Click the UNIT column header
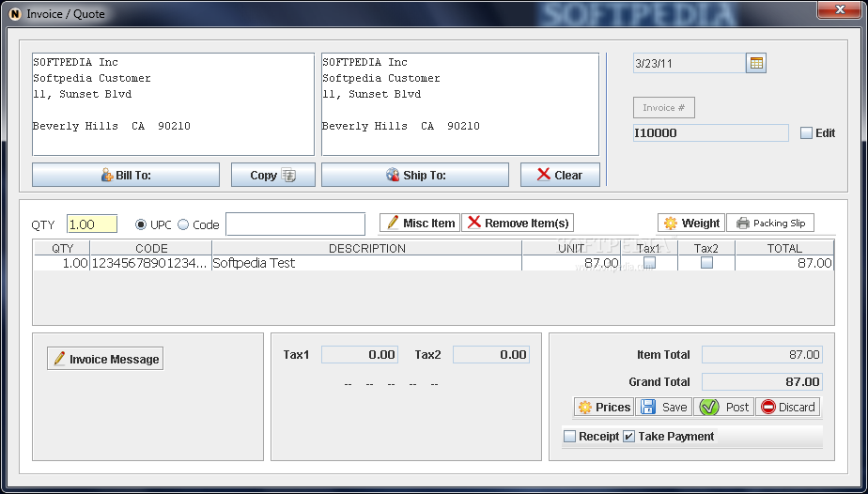 (571, 248)
